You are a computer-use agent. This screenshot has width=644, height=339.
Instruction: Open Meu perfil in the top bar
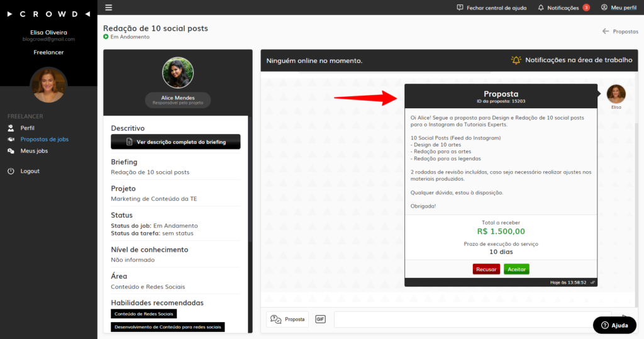619,8
